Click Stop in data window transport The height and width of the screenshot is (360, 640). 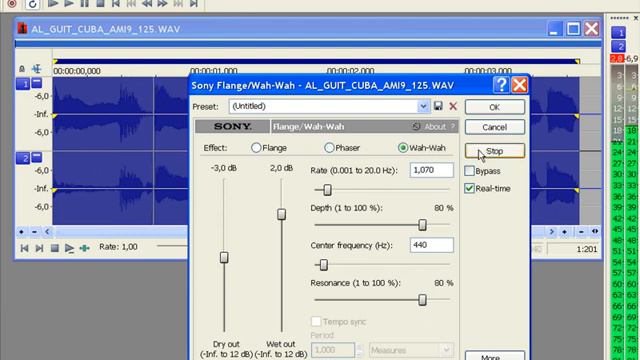[54, 248]
